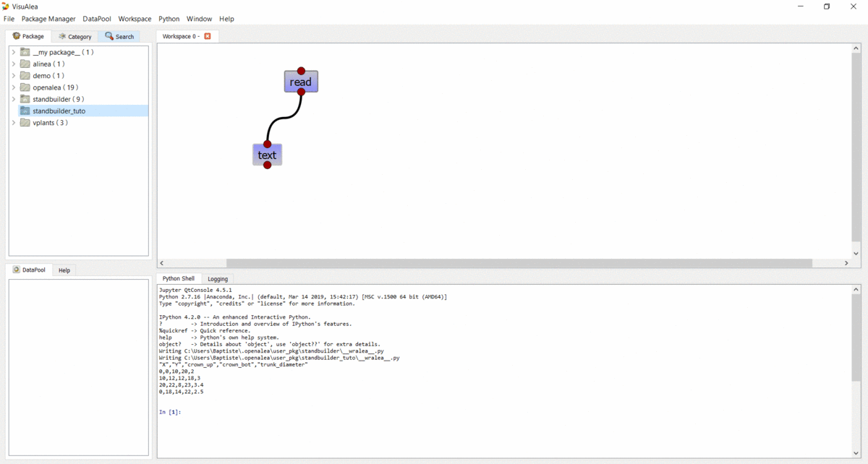Click the output port of text node
This screenshot has width=868, height=464.
267,166
